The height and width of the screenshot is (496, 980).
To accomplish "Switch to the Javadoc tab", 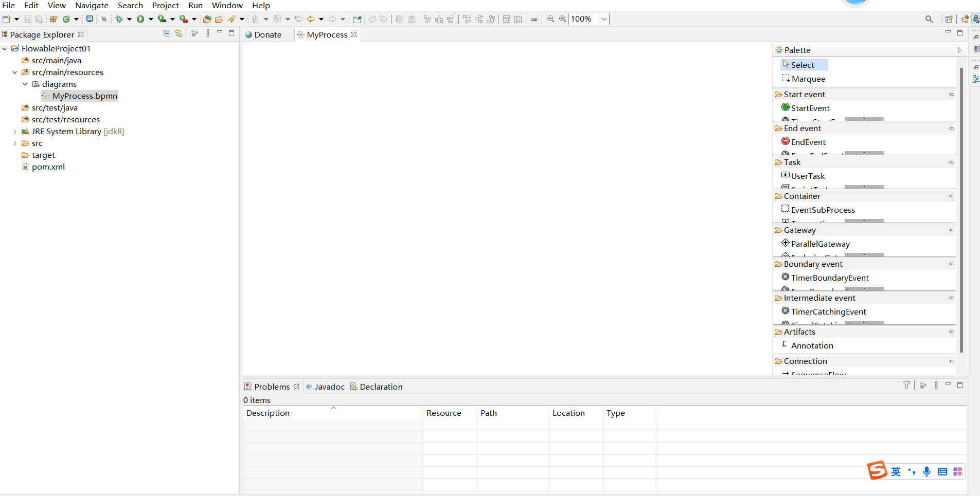I will click(x=329, y=387).
